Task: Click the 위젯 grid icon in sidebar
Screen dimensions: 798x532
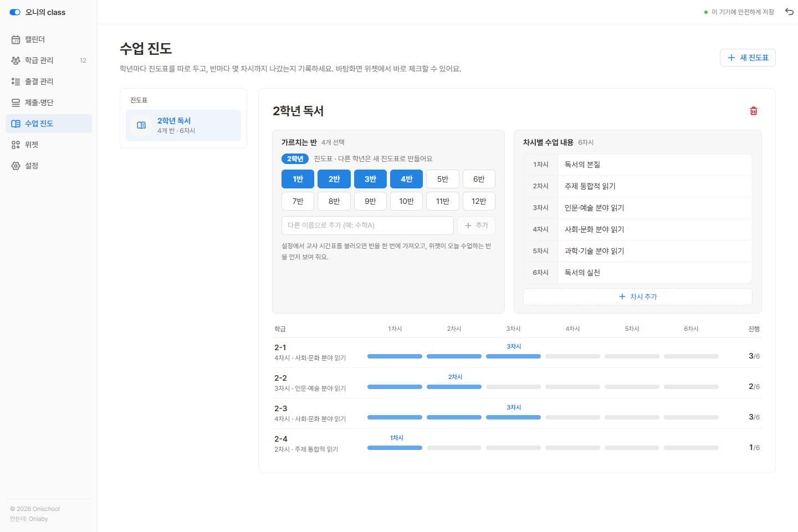Action: (16, 145)
